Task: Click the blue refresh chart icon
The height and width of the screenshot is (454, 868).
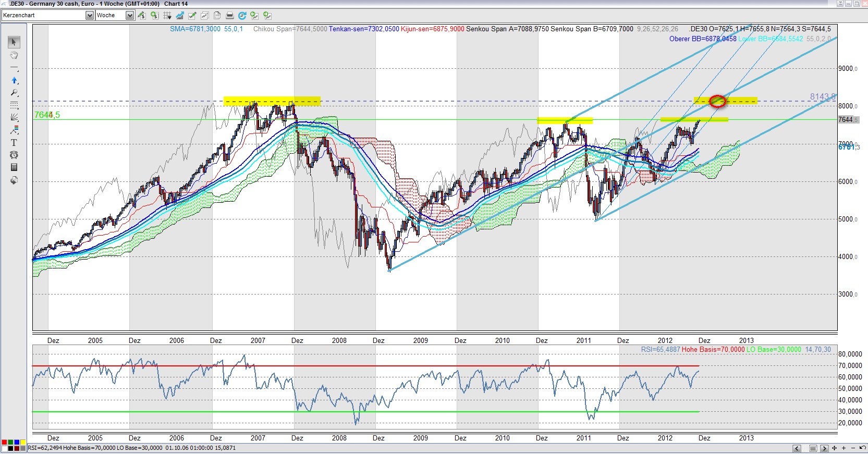Action: pos(242,16)
